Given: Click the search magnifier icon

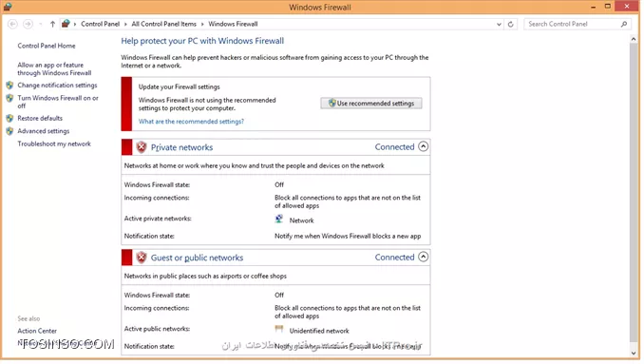Looking at the screenshot, I should point(624,25).
